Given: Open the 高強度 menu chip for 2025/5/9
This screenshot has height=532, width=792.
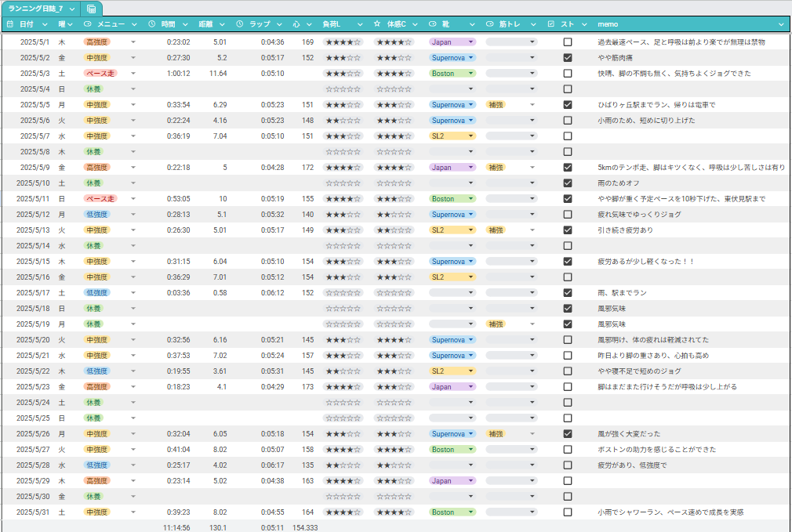Looking at the screenshot, I should click(x=96, y=168).
